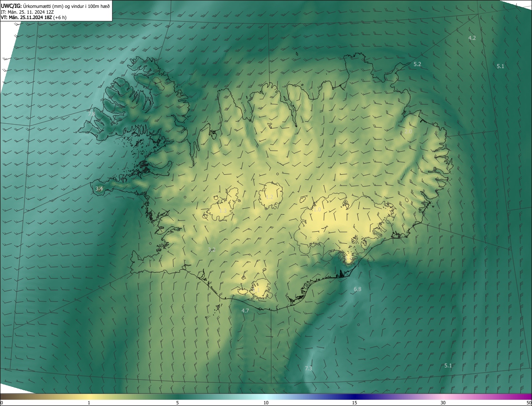Click the 1.3 label on Langjökull glacier
This screenshot has width=532, height=406.
tap(223, 210)
